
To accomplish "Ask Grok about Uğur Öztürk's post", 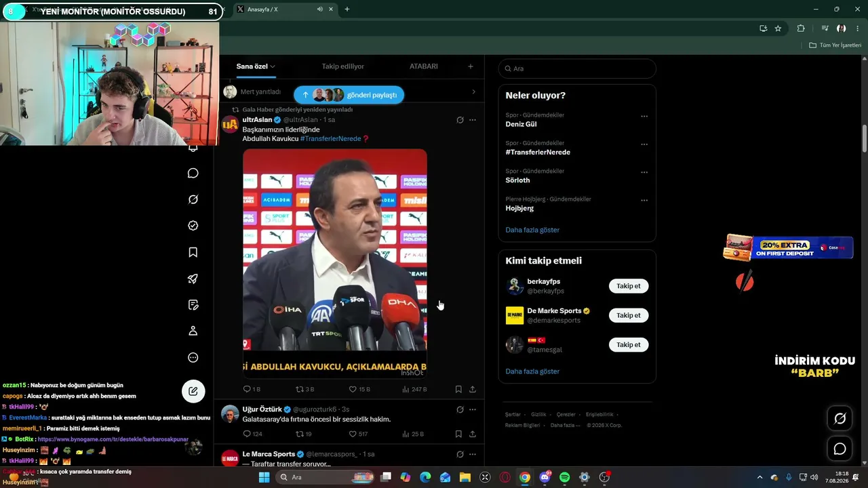I will (x=460, y=409).
